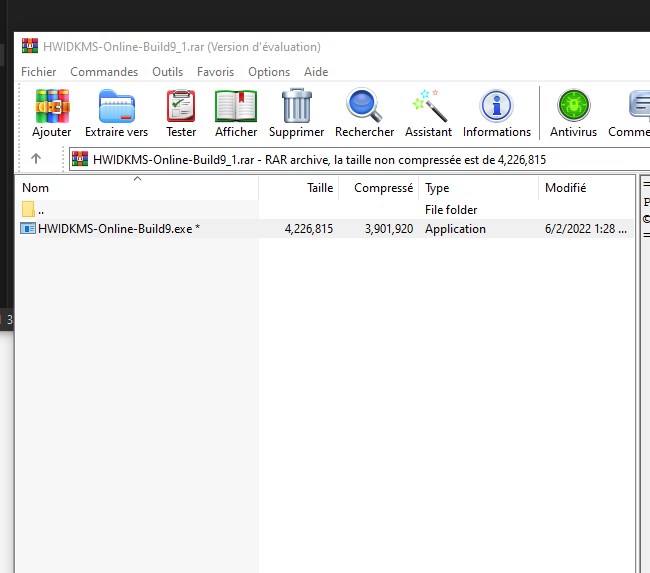Select the parent folder '..' icon
650x573 pixels.
point(28,209)
